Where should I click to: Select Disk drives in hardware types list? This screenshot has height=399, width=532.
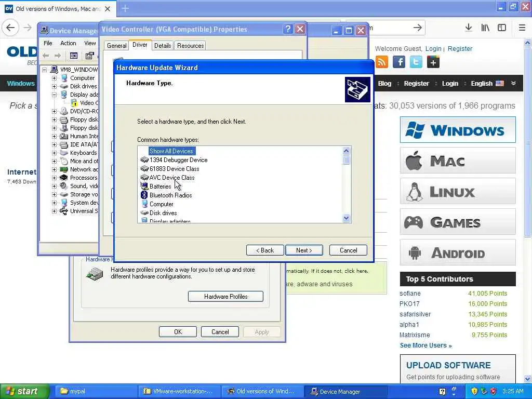(163, 212)
